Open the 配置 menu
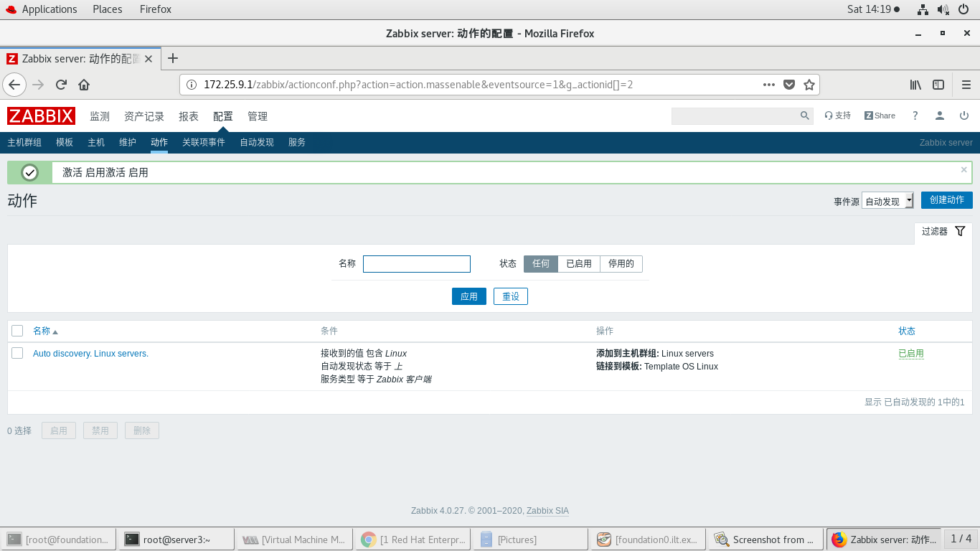Screen dimensions: 980x551 223,116
